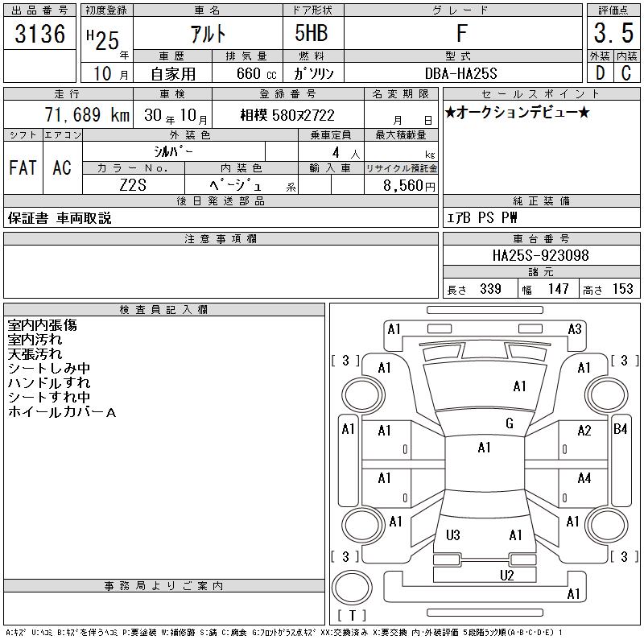This screenshot has height=644, width=644.
Task: Select the B4 dent marker on the diagram
Action: coord(621,429)
